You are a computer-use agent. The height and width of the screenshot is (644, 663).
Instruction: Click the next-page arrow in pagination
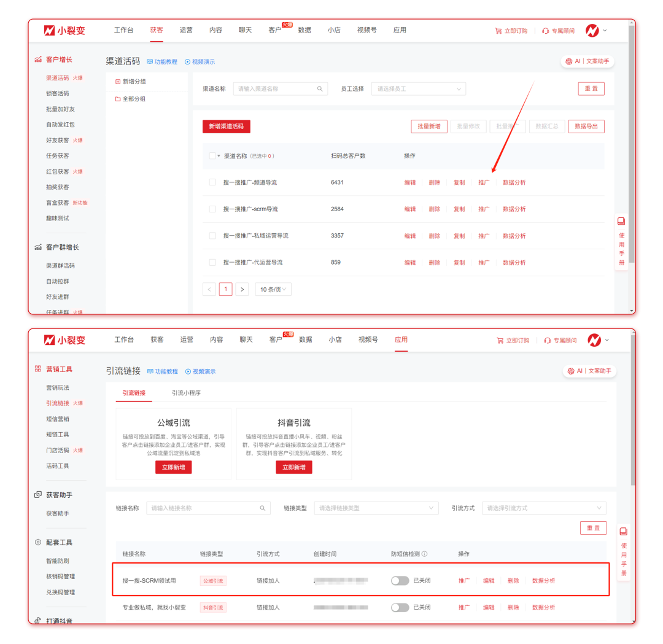click(242, 289)
